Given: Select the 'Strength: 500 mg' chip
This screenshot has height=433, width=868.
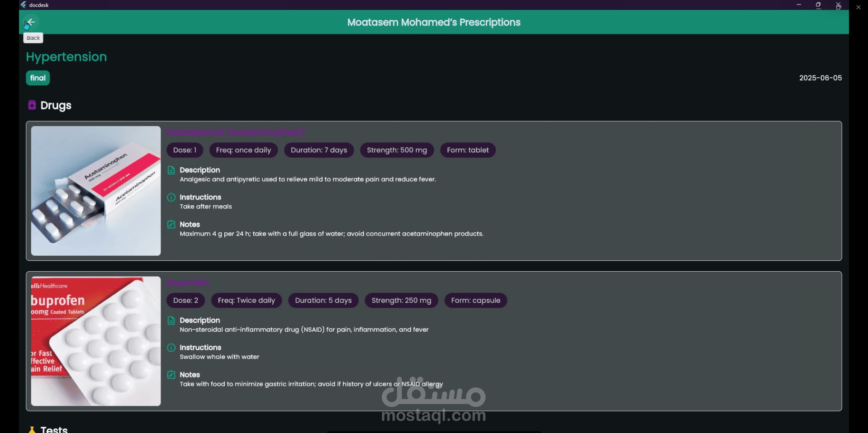Looking at the screenshot, I should tap(397, 150).
